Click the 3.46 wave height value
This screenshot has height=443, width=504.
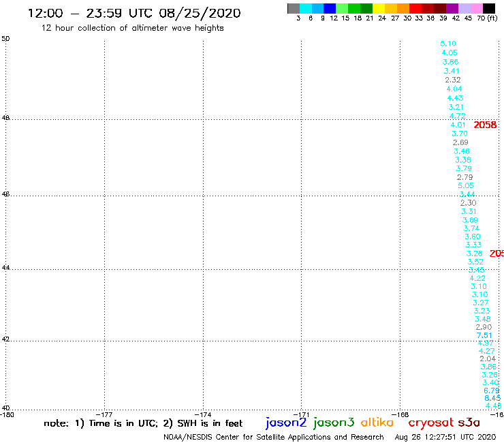pos(462,151)
